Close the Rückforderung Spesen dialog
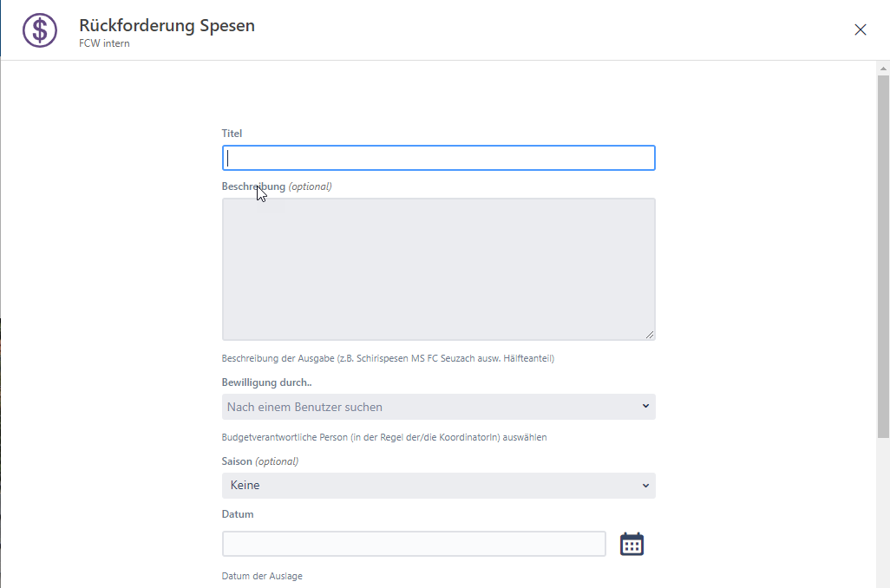Viewport: 890px width, 588px height. [x=861, y=29]
